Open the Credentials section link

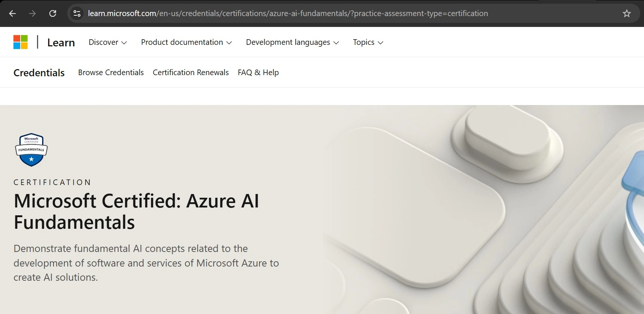[x=39, y=73]
